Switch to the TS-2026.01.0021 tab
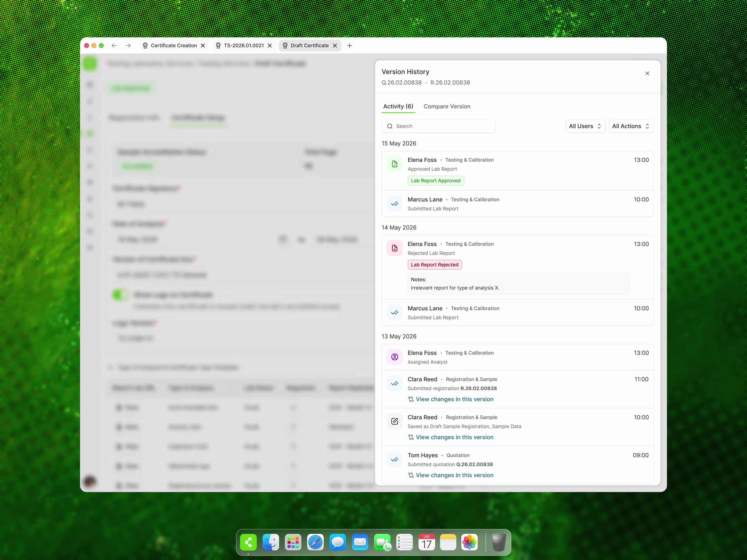747x560 pixels. tap(244, 46)
